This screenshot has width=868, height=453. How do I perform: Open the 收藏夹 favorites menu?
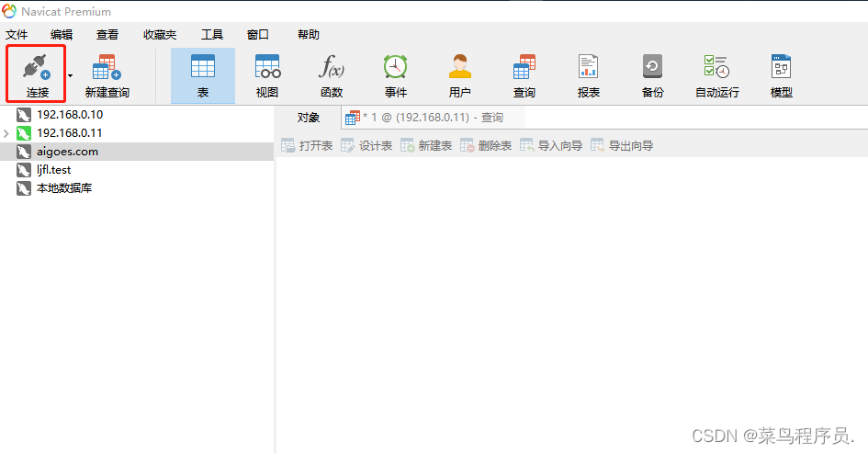coord(160,35)
